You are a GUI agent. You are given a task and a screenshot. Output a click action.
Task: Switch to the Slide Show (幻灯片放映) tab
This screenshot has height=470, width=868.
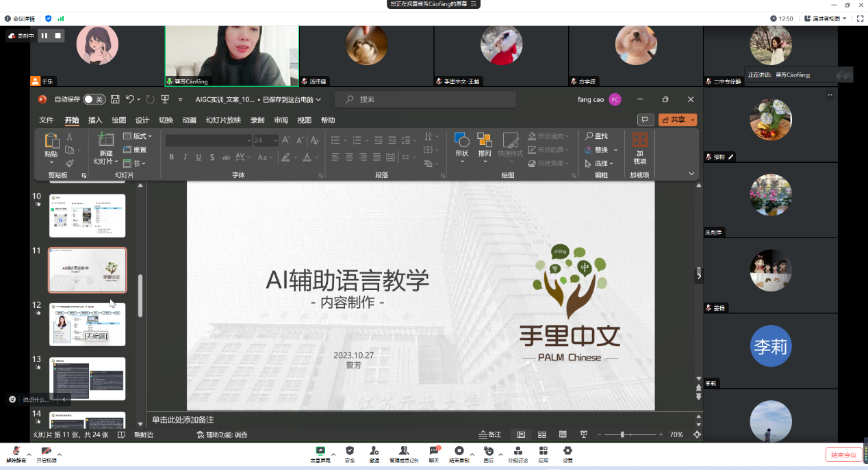coord(223,120)
